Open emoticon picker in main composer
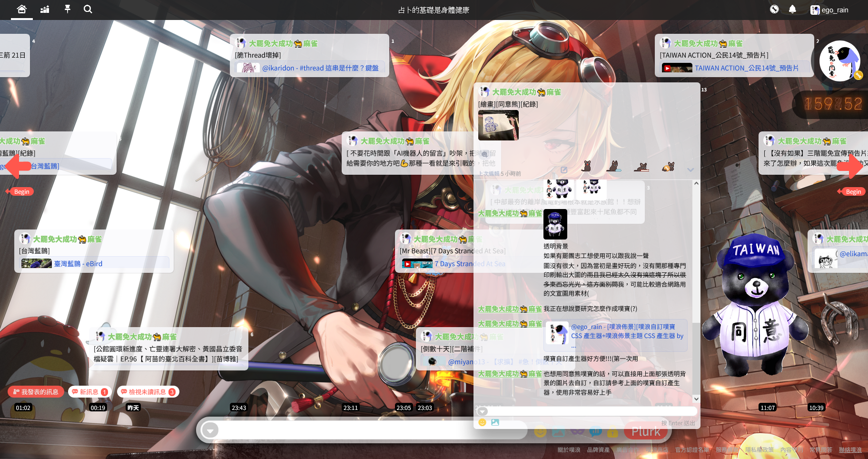Viewport: 868px width, 459px height. [540, 431]
